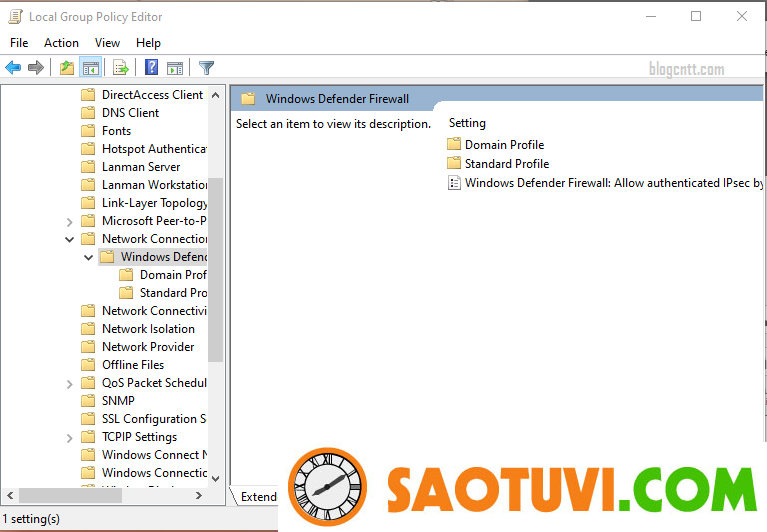Click the Up one level folder icon

point(67,67)
